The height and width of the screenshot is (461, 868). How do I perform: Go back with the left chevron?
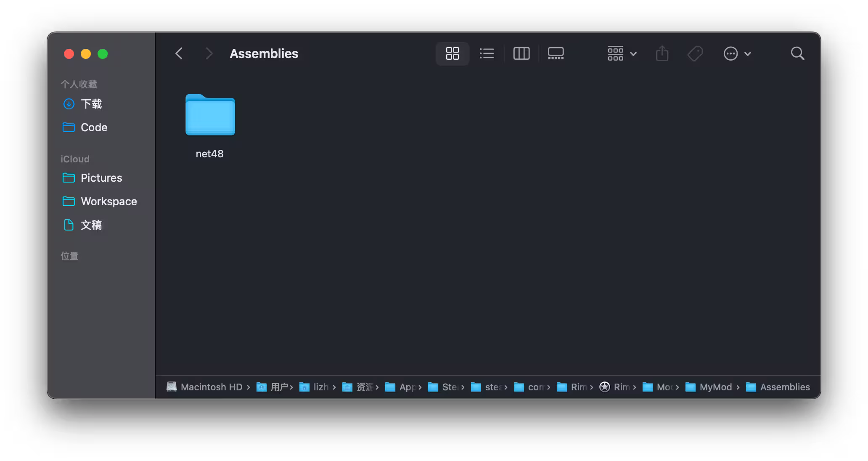pos(179,53)
